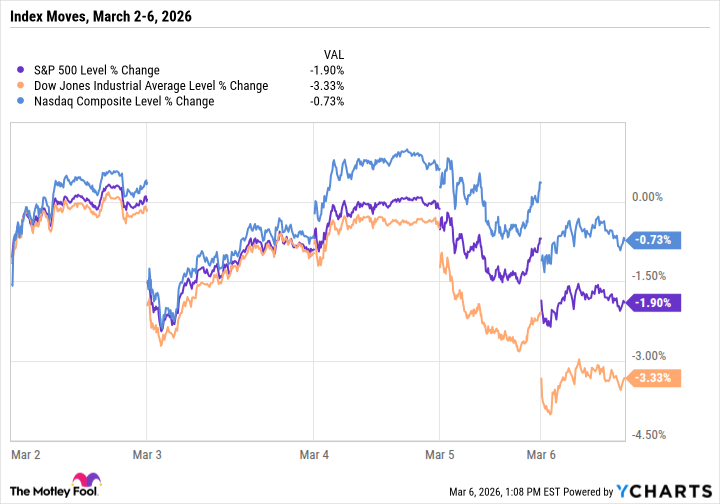The width and height of the screenshot is (720, 504).
Task: Select the Dow Jones Industrial Average legend label
Action: click(x=151, y=86)
